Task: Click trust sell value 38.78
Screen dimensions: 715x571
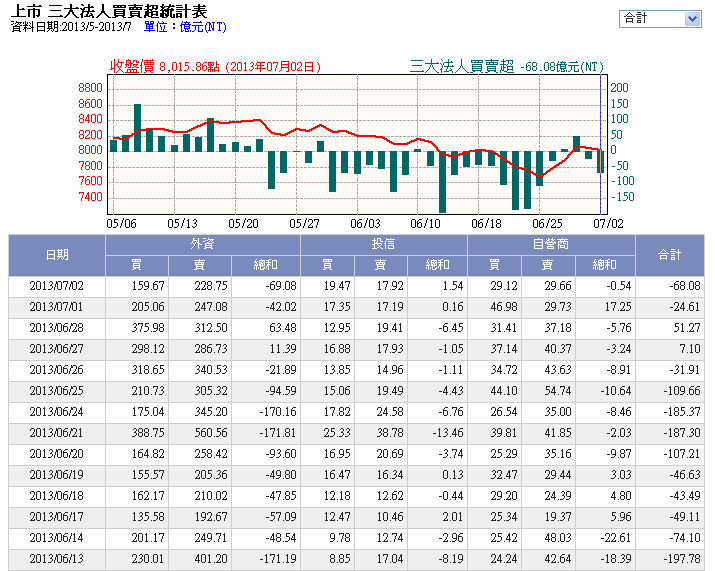Action: (390, 433)
